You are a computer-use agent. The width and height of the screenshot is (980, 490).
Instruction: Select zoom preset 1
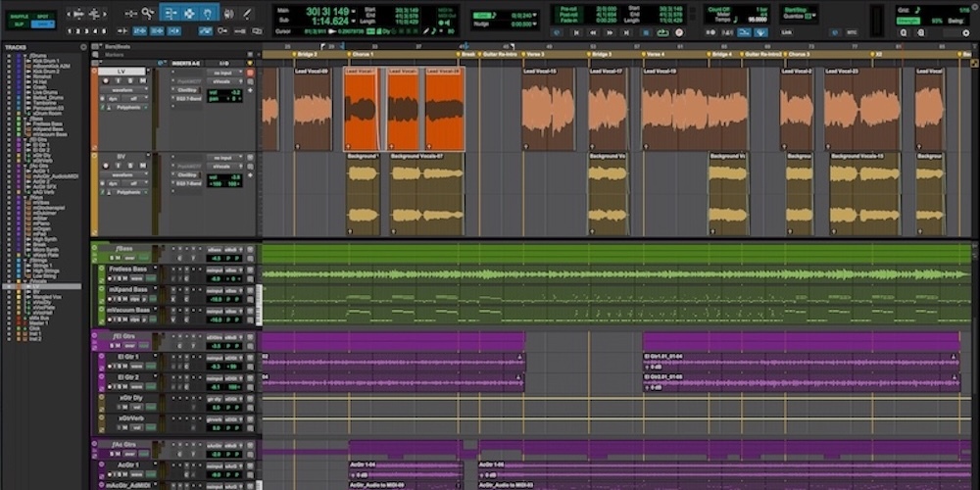point(70,30)
